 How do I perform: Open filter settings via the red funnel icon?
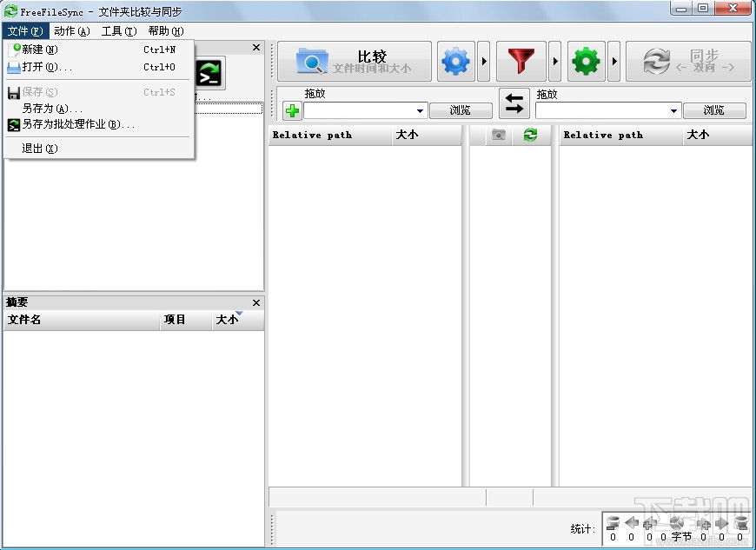tap(521, 61)
